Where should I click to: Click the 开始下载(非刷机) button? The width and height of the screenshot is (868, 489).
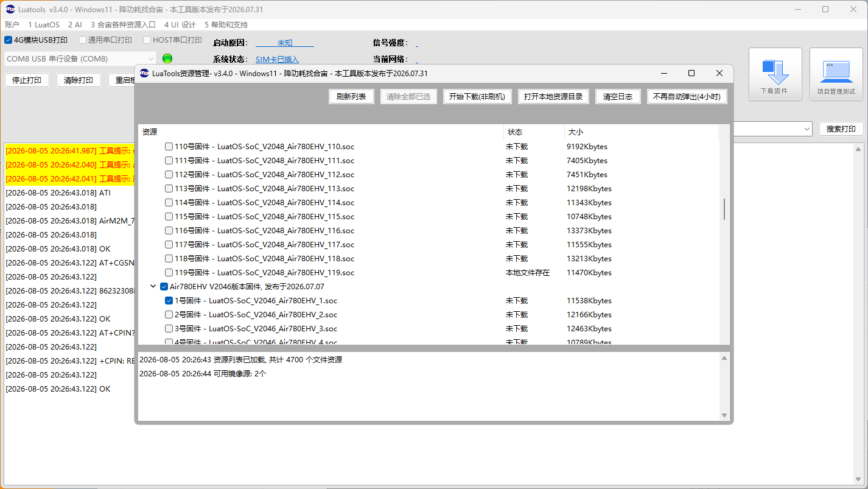point(477,97)
